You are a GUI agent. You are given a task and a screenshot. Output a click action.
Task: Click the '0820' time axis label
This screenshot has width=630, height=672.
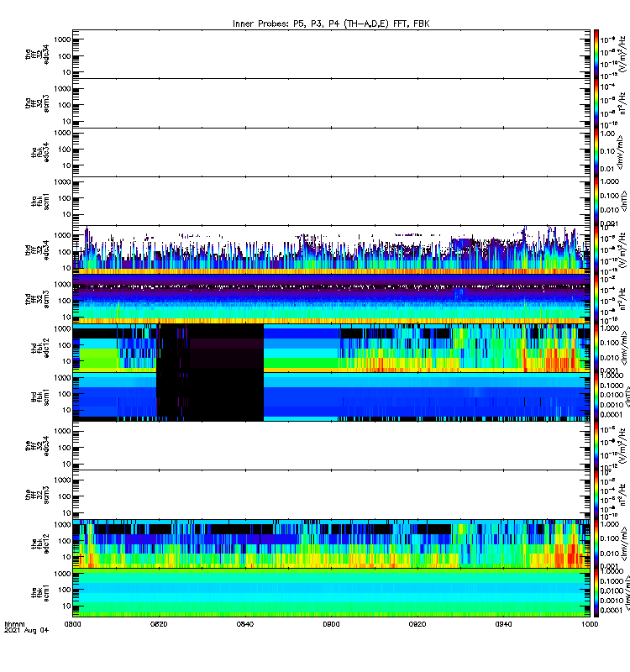pos(159,624)
